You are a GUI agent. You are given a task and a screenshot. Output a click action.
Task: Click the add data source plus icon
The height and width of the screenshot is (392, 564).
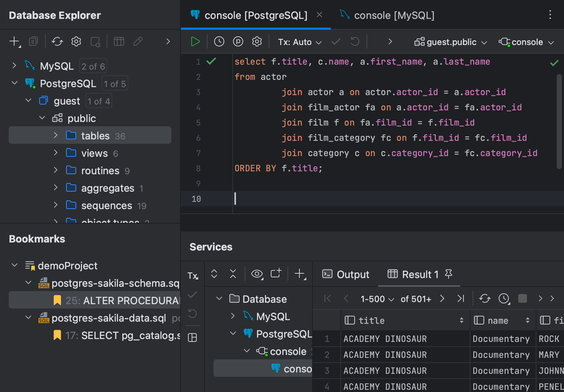pyautogui.click(x=14, y=41)
